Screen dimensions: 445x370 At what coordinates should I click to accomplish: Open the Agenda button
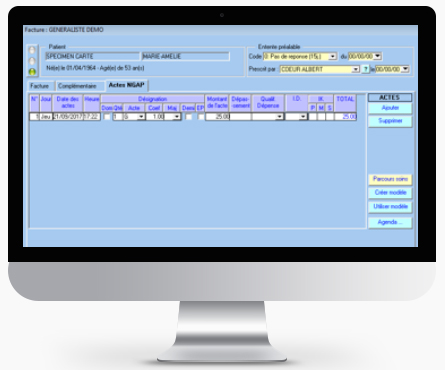coord(390,222)
